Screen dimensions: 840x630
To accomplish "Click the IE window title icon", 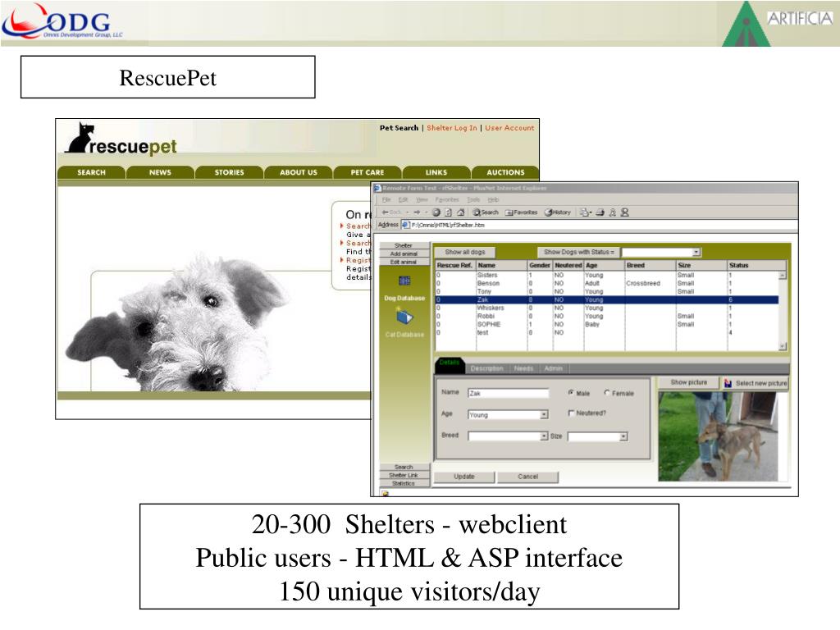I will 377,188.
